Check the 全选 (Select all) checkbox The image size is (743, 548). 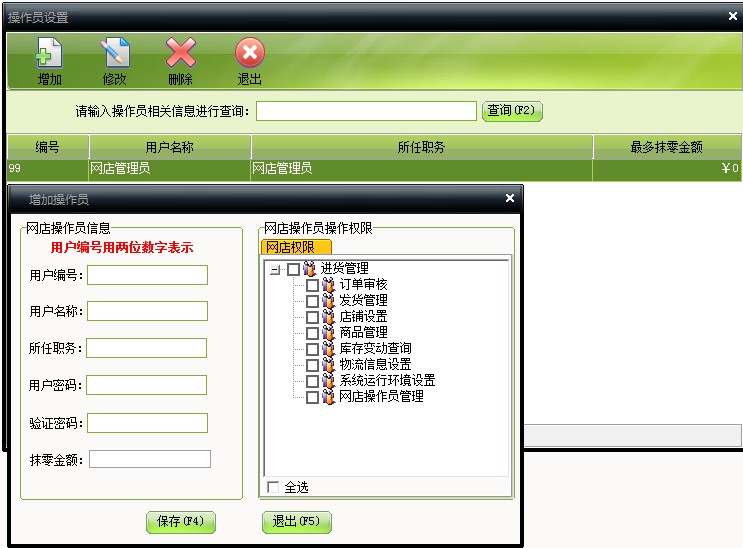point(273,487)
